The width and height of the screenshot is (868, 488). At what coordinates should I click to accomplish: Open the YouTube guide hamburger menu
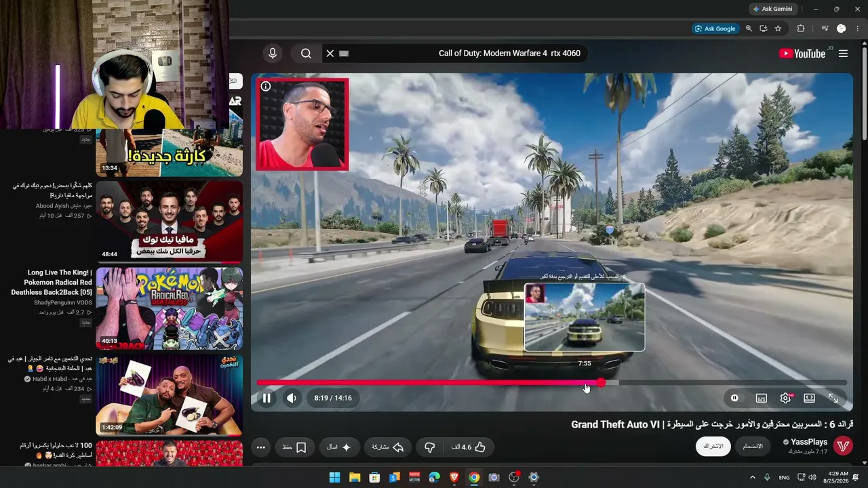[844, 54]
